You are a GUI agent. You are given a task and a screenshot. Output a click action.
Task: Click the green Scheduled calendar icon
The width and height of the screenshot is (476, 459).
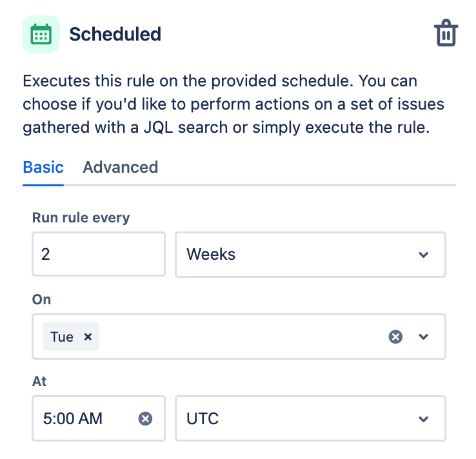41,34
